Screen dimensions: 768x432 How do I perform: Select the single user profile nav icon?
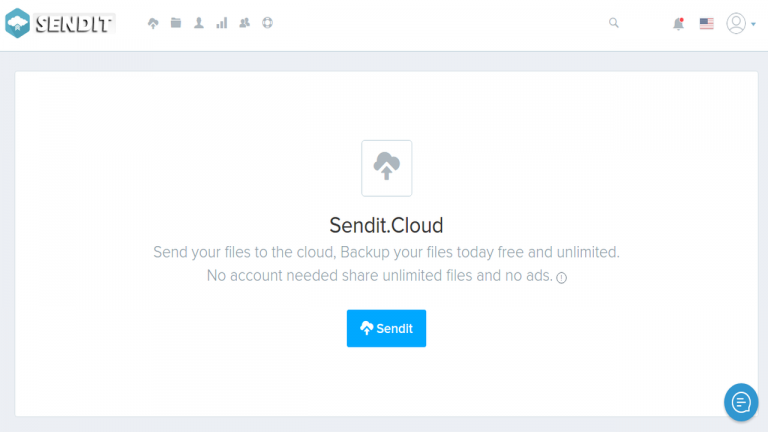coord(199,23)
